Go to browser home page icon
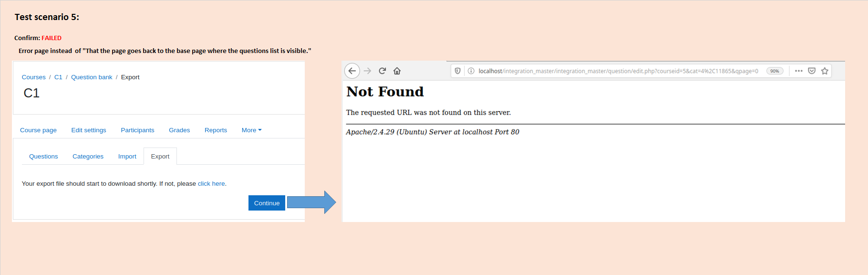868x275 pixels. (x=397, y=71)
